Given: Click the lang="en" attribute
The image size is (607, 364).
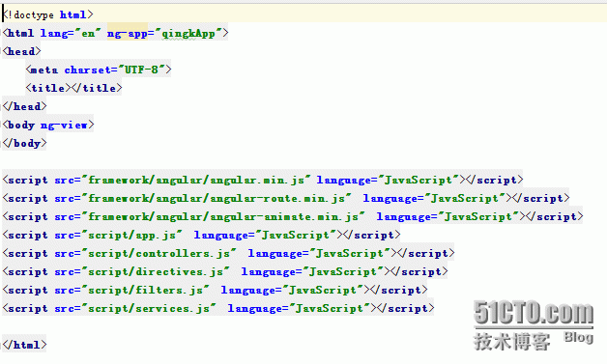Looking at the screenshot, I should [x=71, y=33].
